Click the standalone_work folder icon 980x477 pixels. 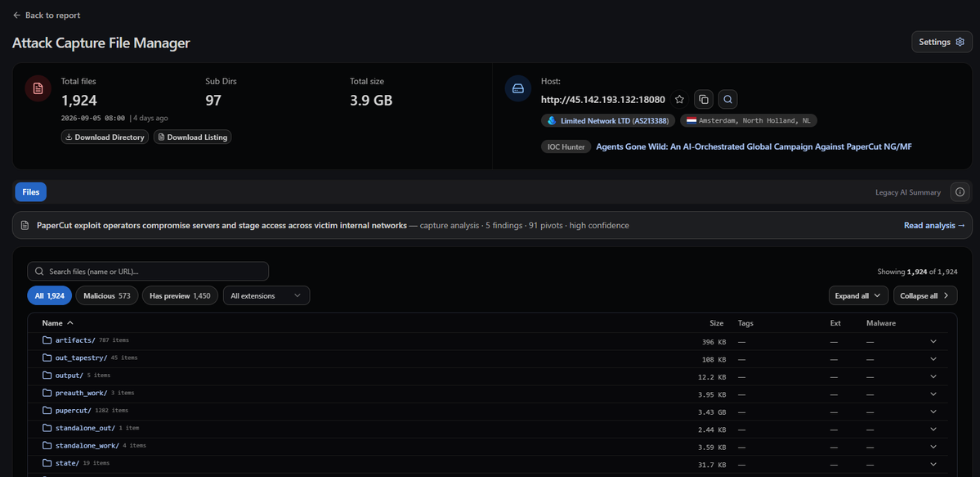tap(47, 445)
